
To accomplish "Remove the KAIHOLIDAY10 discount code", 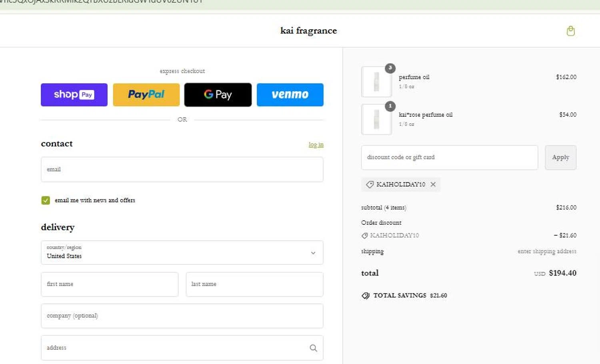I will (433, 184).
